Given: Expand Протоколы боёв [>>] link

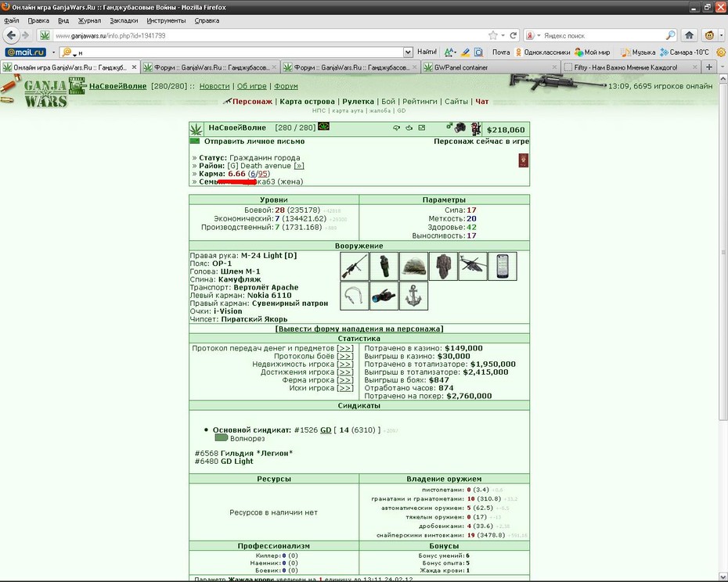Looking at the screenshot, I should coord(345,356).
